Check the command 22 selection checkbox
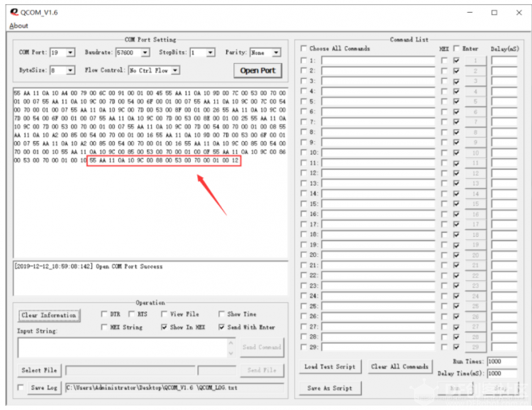This screenshot has height=410, width=532. [x=304, y=275]
